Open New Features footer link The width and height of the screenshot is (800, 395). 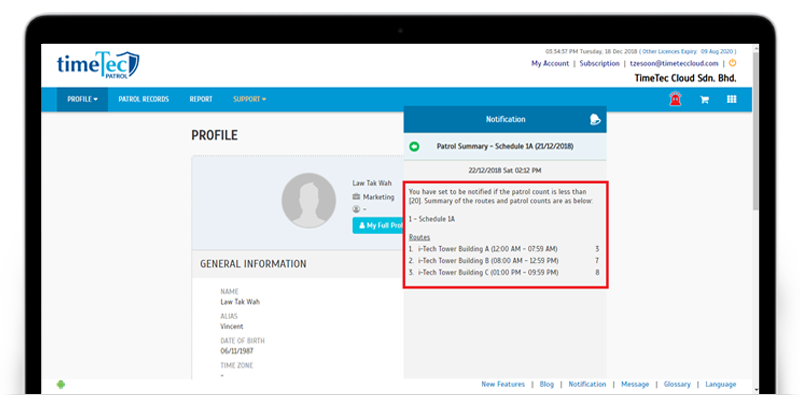pyautogui.click(x=503, y=384)
